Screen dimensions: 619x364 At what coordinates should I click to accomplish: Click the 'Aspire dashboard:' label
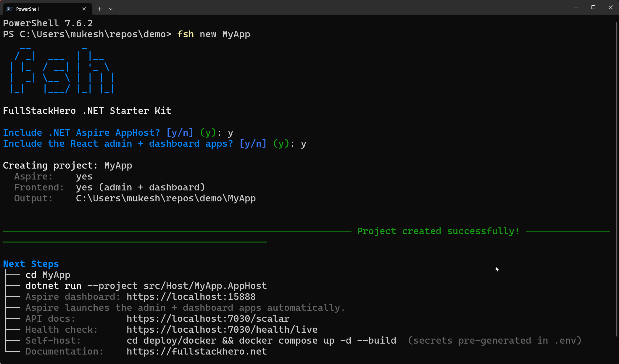(73, 297)
